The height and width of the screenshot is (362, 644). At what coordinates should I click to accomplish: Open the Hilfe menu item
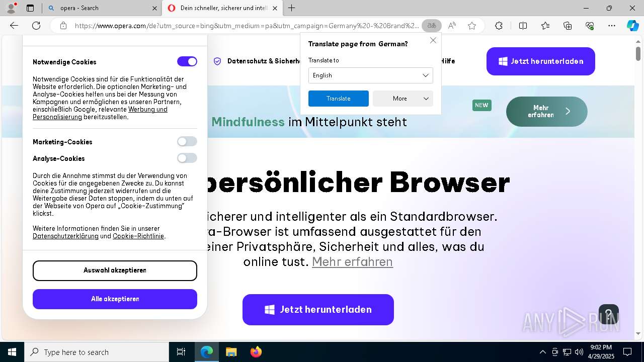point(447,61)
